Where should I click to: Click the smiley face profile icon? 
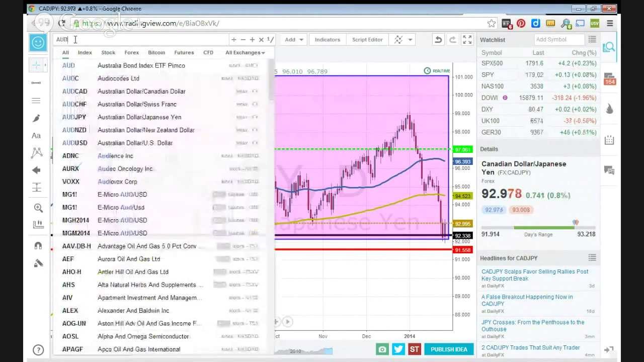click(38, 43)
